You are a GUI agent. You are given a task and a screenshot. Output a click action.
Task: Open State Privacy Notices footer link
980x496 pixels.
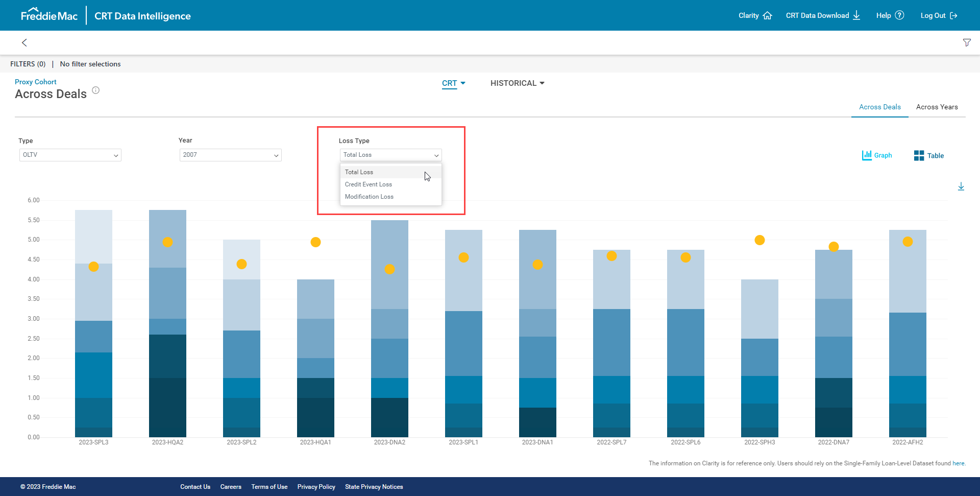pos(374,487)
